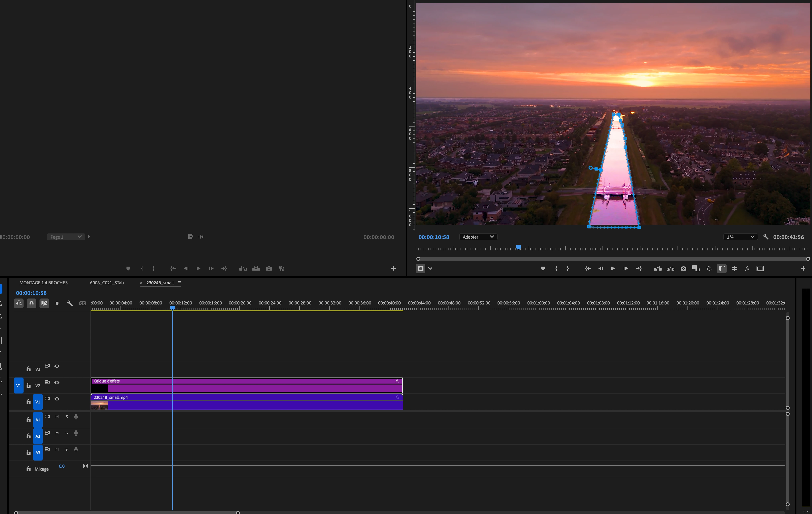Open Page 1 dropdown in Source Monitor

tap(66, 237)
